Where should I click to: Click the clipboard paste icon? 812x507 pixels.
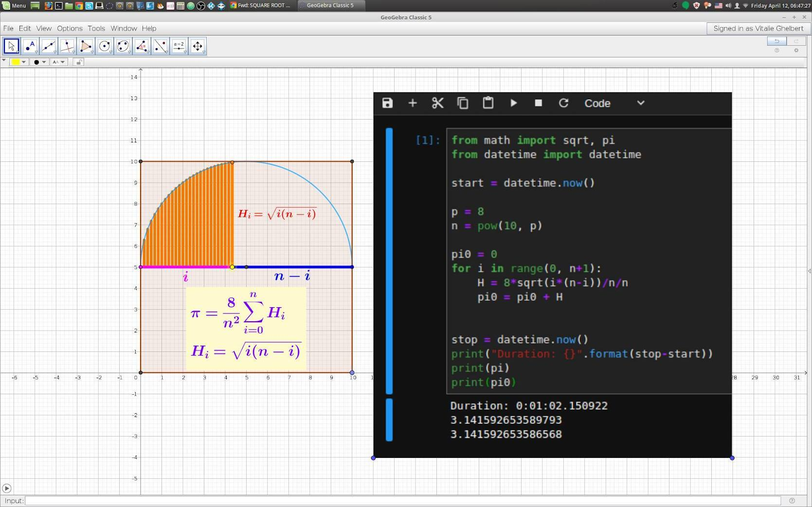[488, 103]
